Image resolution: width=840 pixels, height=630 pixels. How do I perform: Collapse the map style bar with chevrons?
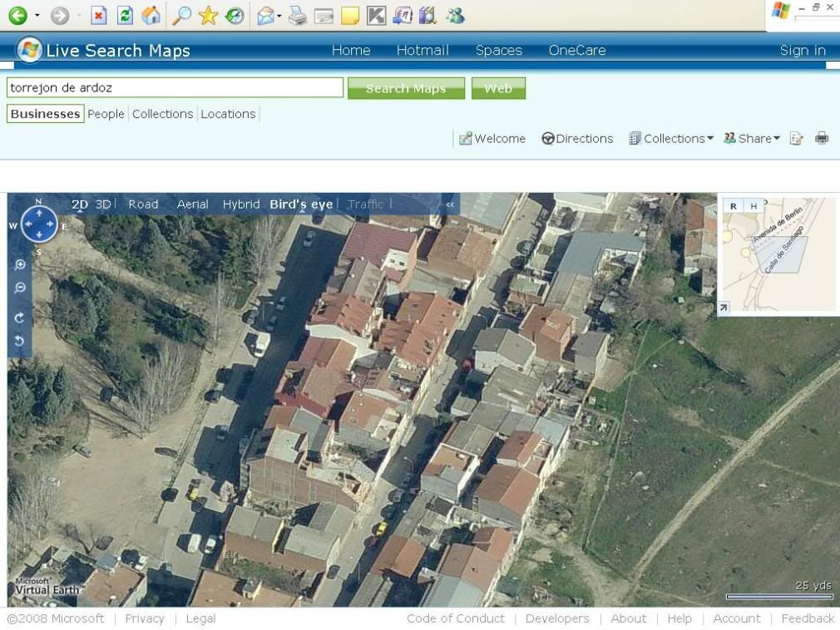tap(450, 204)
